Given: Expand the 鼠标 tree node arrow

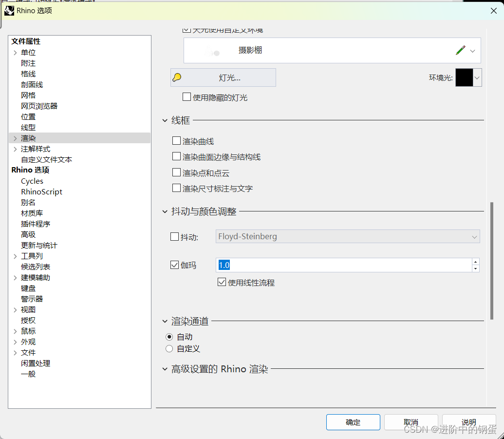Looking at the screenshot, I should pos(15,331).
